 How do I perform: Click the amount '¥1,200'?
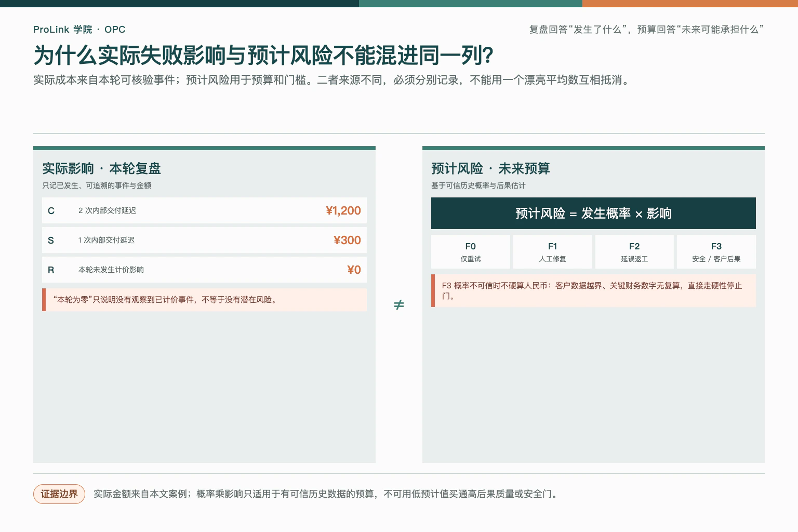click(x=343, y=210)
